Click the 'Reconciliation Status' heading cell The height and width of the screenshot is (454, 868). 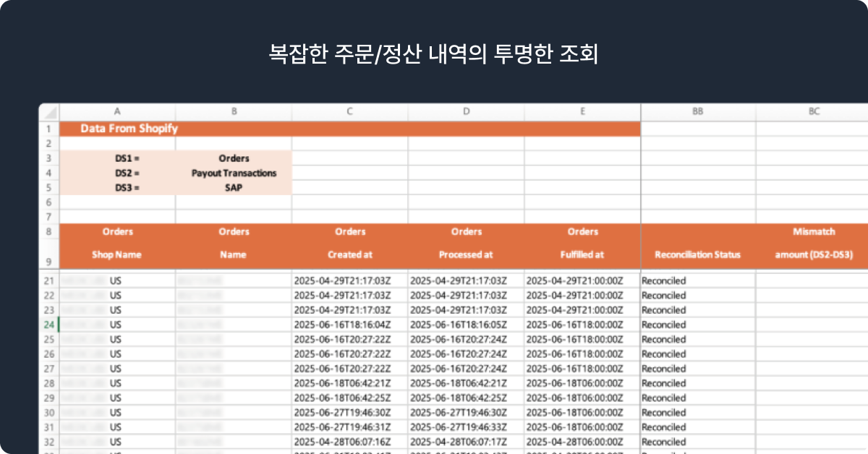coord(697,254)
